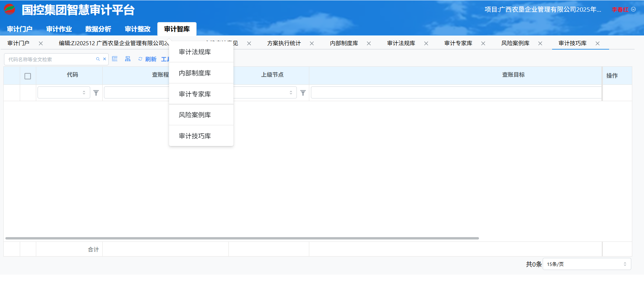Click the filter funnel for 代码 column
The width and height of the screenshot is (644, 281).
96,93
